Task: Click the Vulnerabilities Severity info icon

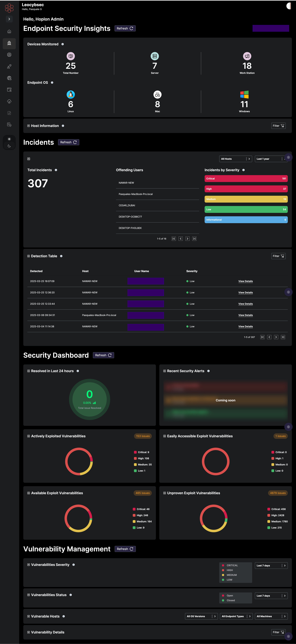Action: click(73, 565)
